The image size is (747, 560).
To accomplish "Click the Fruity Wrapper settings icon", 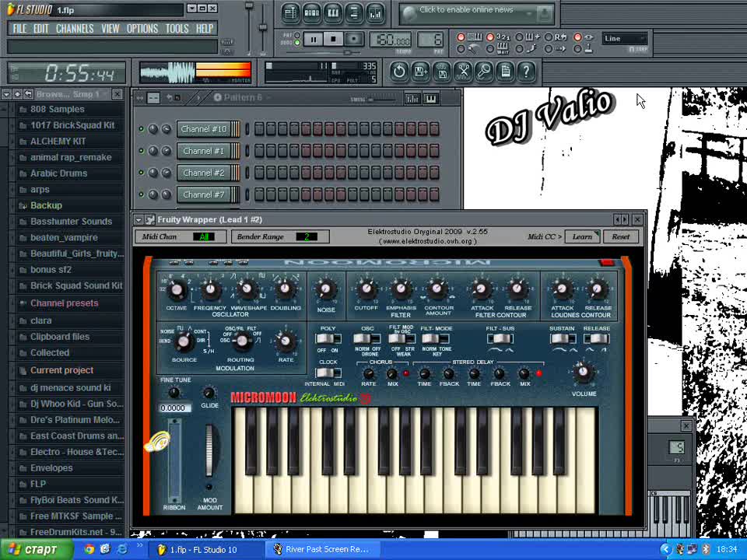I will [150, 219].
